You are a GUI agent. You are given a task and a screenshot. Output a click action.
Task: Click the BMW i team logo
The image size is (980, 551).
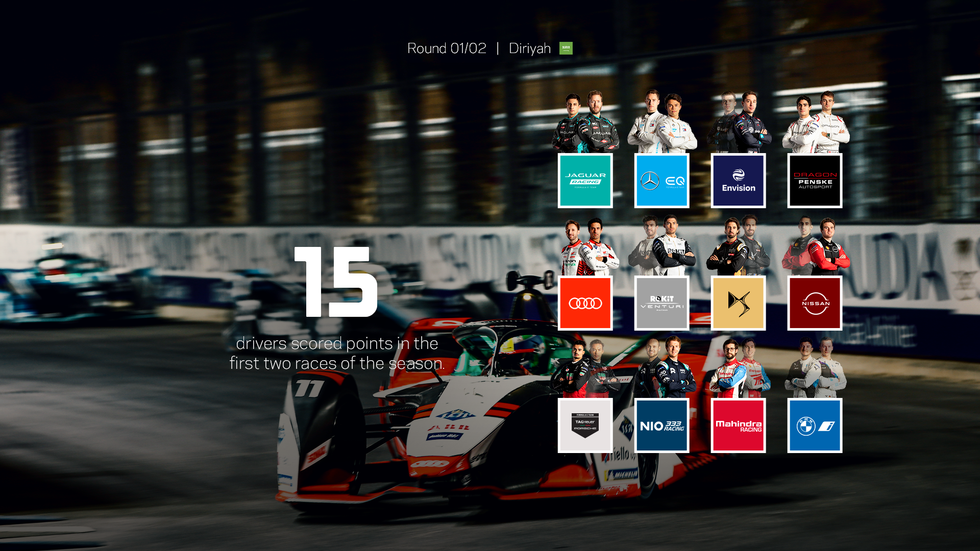coord(815,425)
